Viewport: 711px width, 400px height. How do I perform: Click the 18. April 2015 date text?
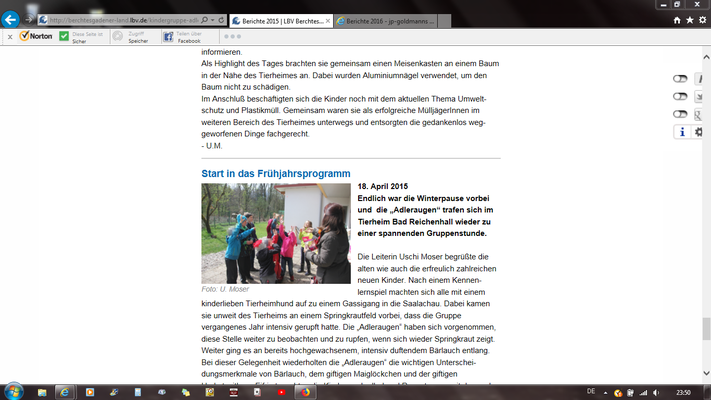click(383, 186)
